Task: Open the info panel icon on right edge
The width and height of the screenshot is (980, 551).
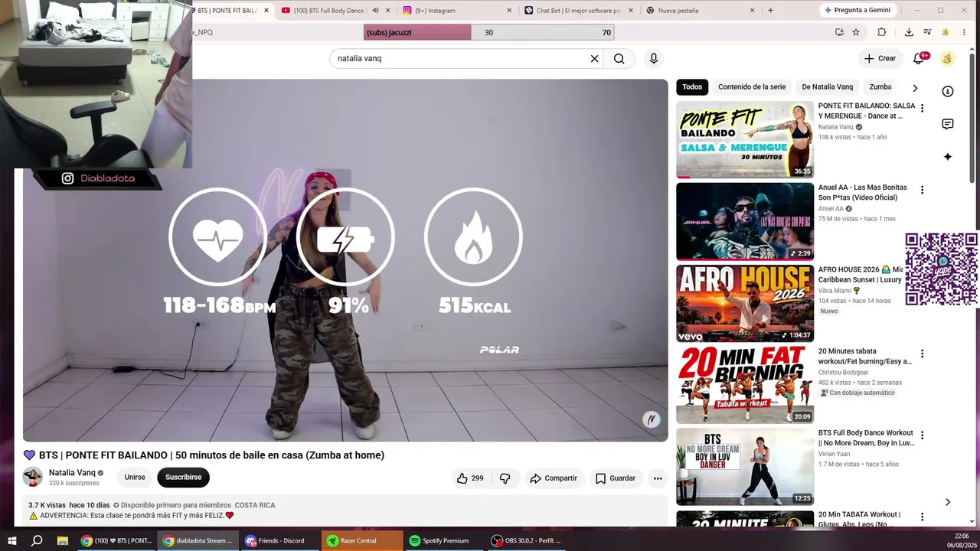Action: pos(948,91)
